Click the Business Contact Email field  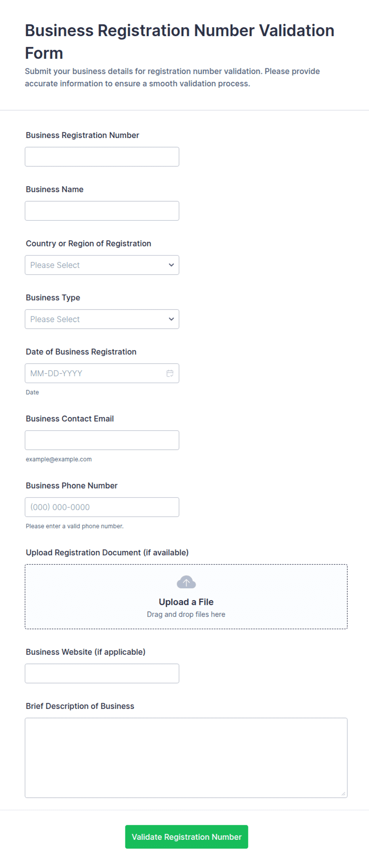pos(102,440)
